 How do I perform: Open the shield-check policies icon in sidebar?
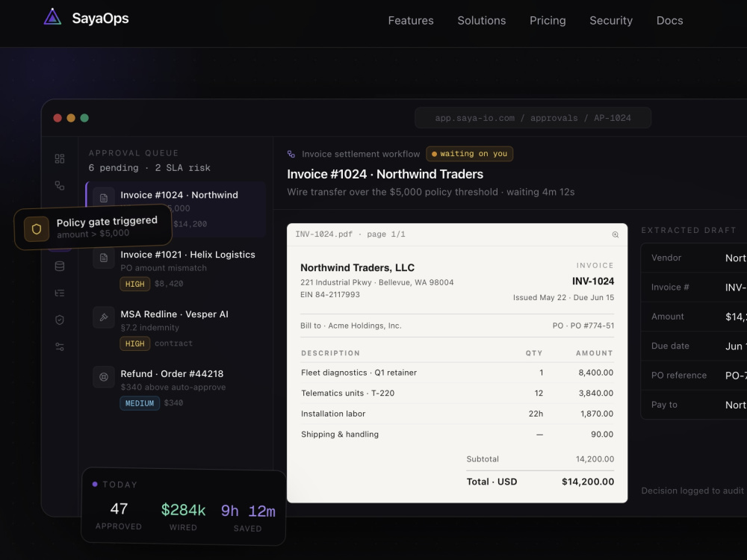[60, 320]
